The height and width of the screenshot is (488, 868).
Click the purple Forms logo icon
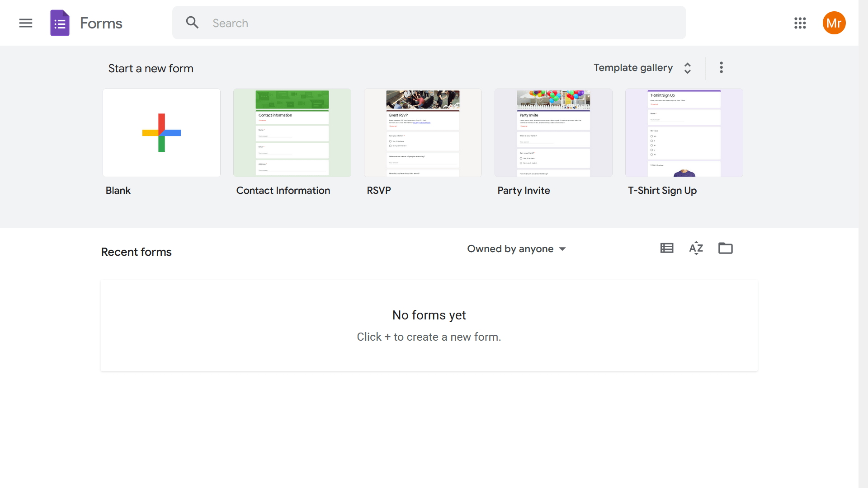coord(60,23)
